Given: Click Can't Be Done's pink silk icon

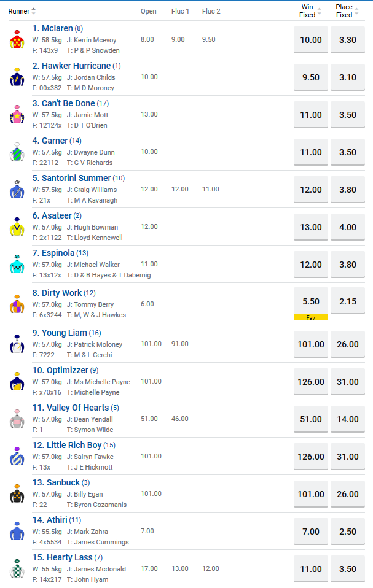Looking at the screenshot, I should tap(17, 115).
